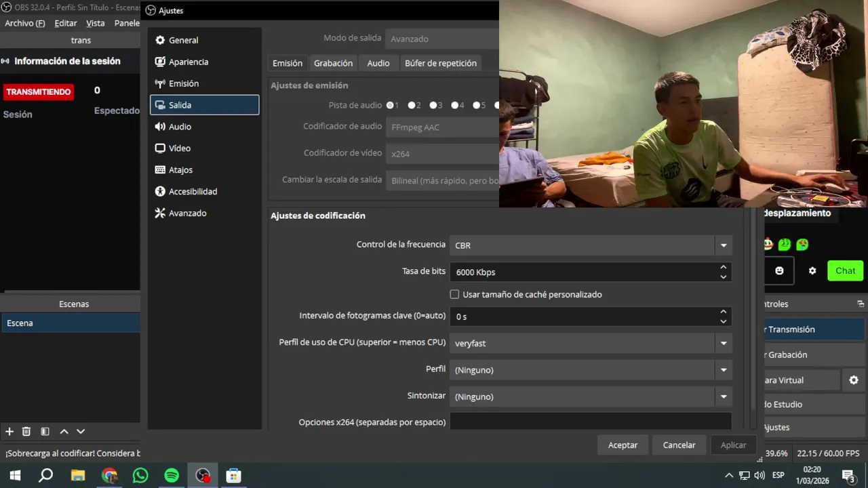Image resolution: width=868 pixels, height=488 pixels.
Task: Click the heart-eyes crying emote
Action: [x=802, y=244]
